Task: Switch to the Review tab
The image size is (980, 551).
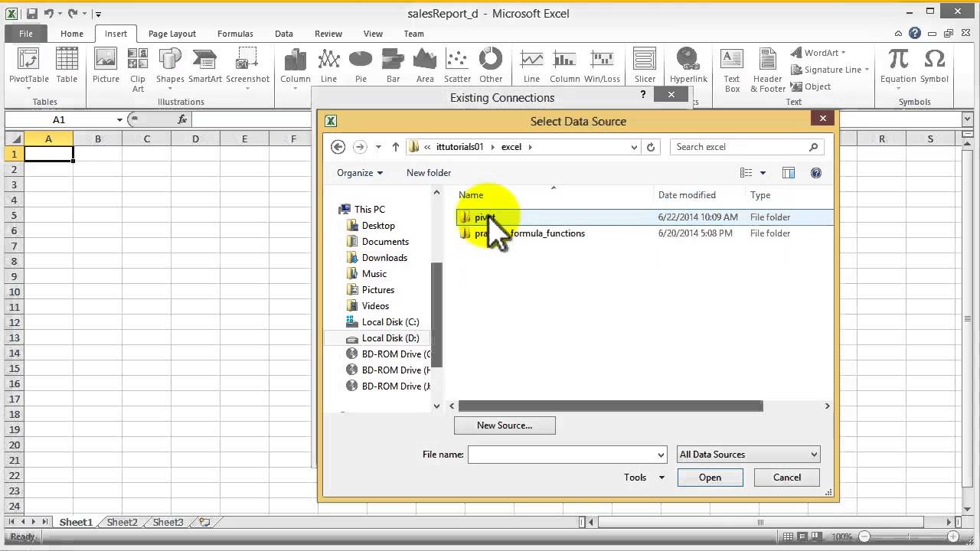Action: [328, 34]
